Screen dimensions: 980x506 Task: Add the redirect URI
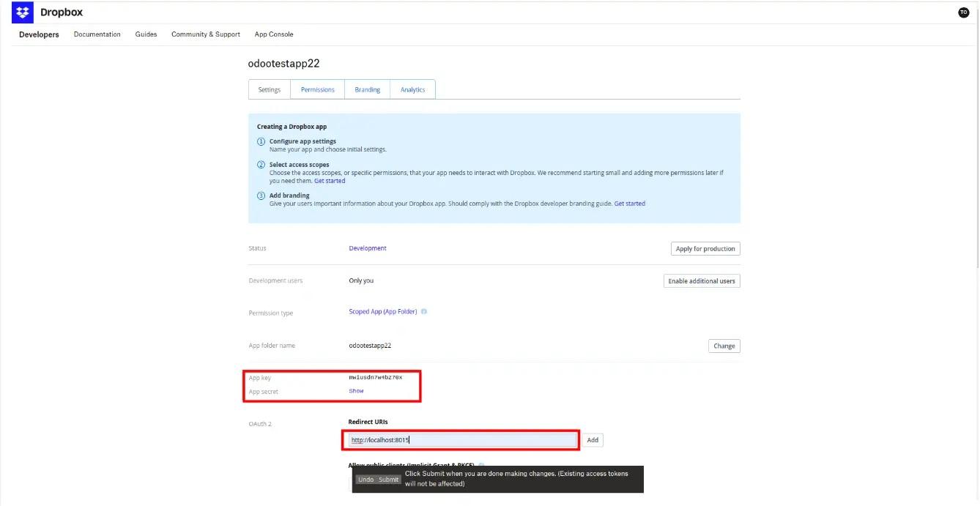click(592, 439)
